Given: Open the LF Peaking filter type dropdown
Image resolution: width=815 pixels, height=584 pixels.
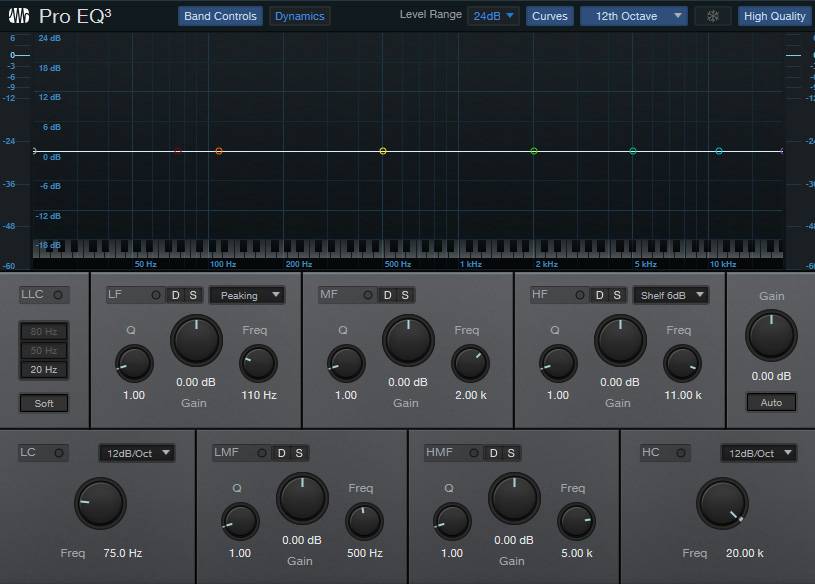Looking at the screenshot, I should coord(247,295).
